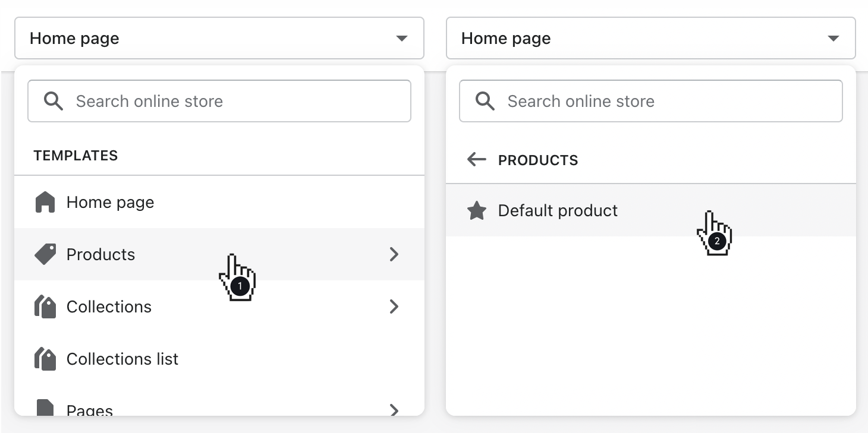The width and height of the screenshot is (868, 433).
Task: Click the TEMPLATES section heading
Action: coord(75,155)
